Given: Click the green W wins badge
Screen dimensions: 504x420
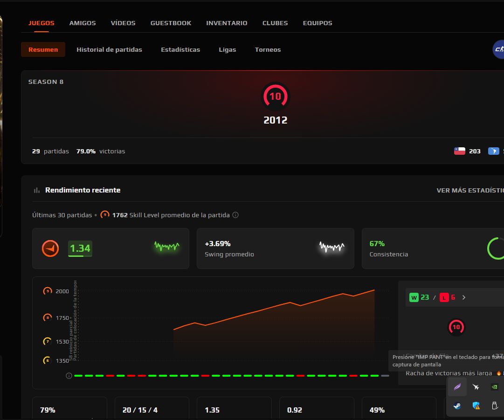Looking at the screenshot, I should (414, 297).
